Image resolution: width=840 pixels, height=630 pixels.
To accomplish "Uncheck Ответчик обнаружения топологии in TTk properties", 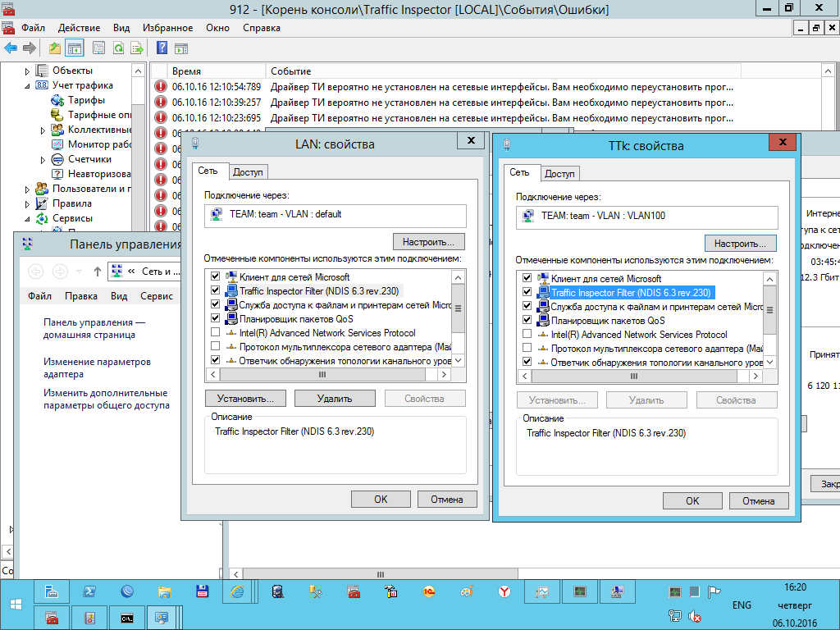I will click(527, 362).
